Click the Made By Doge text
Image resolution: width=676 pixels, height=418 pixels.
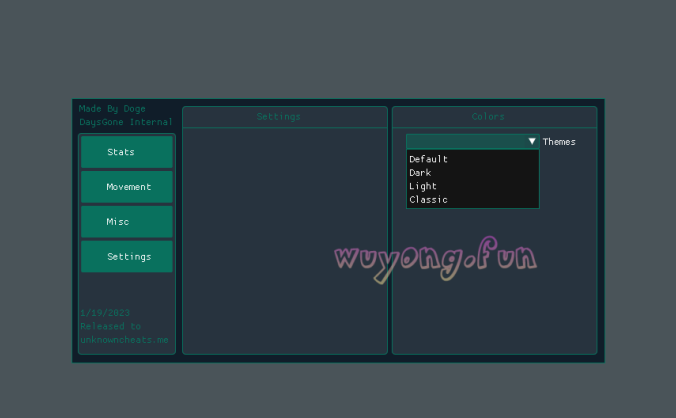click(x=112, y=108)
